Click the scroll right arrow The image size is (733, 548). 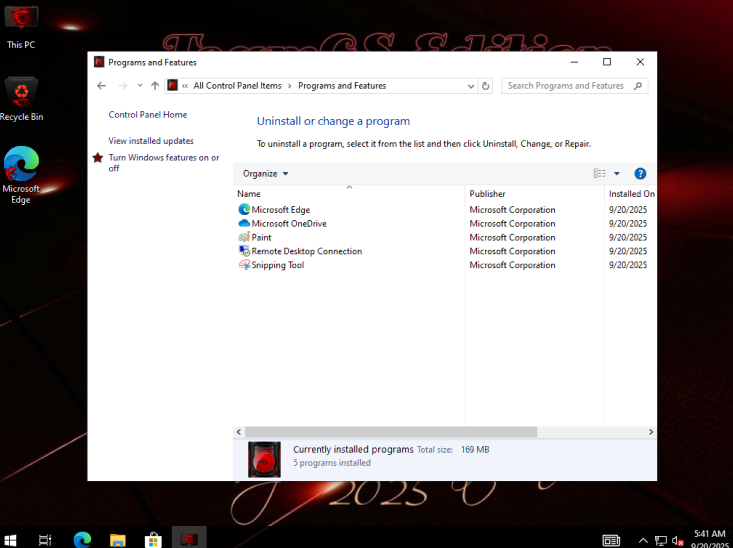click(651, 432)
